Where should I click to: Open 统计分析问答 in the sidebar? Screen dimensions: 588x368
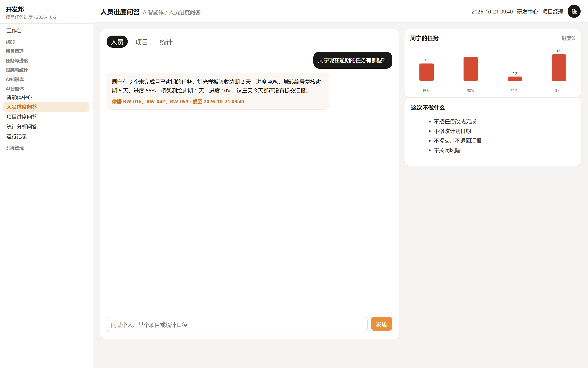pyautogui.click(x=46, y=127)
